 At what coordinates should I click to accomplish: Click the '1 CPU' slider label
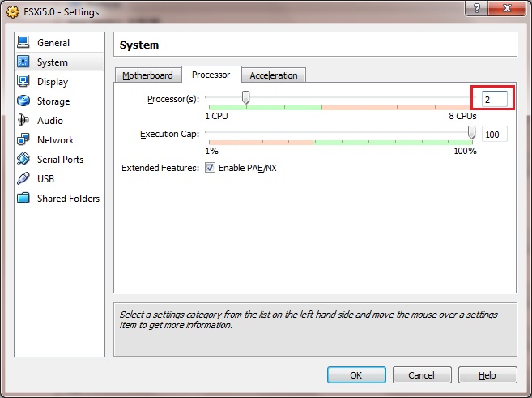click(216, 116)
